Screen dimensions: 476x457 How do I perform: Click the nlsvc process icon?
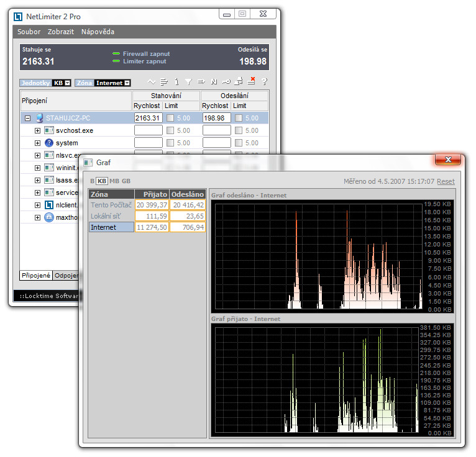tap(49, 155)
